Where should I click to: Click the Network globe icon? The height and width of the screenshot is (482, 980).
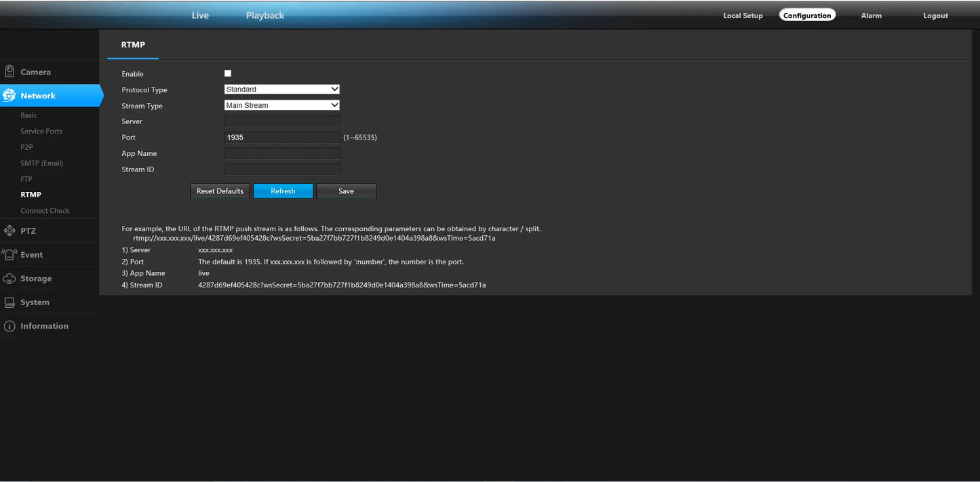pyautogui.click(x=9, y=96)
